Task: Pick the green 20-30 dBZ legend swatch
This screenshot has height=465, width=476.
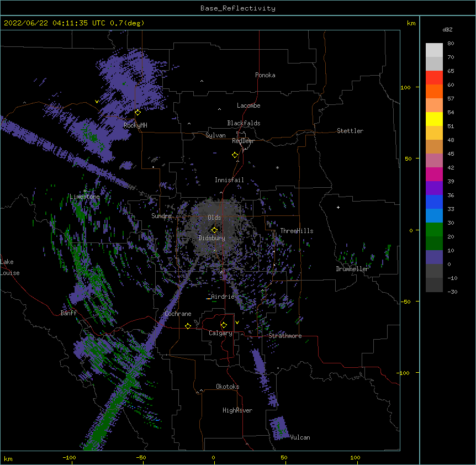Action: [434, 230]
